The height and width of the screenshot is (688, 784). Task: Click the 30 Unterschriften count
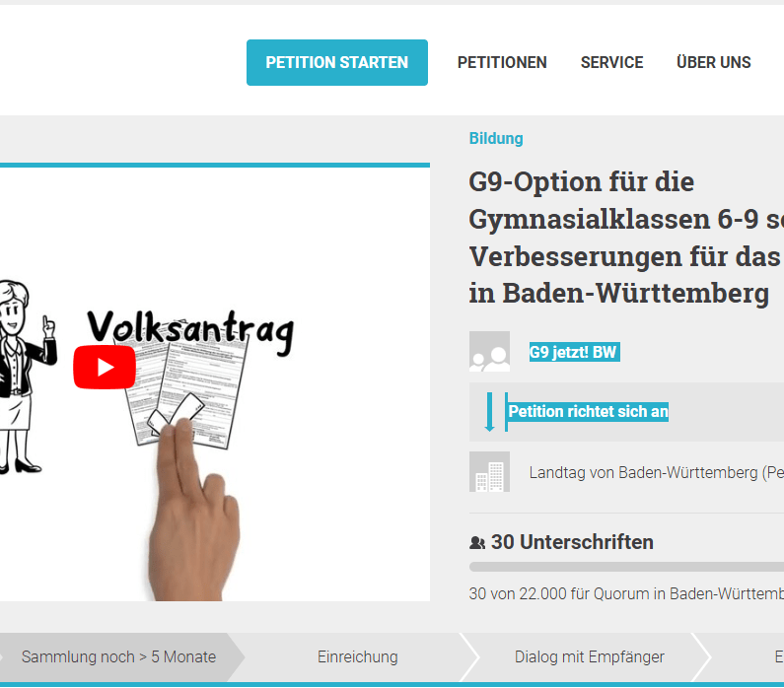tap(572, 542)
